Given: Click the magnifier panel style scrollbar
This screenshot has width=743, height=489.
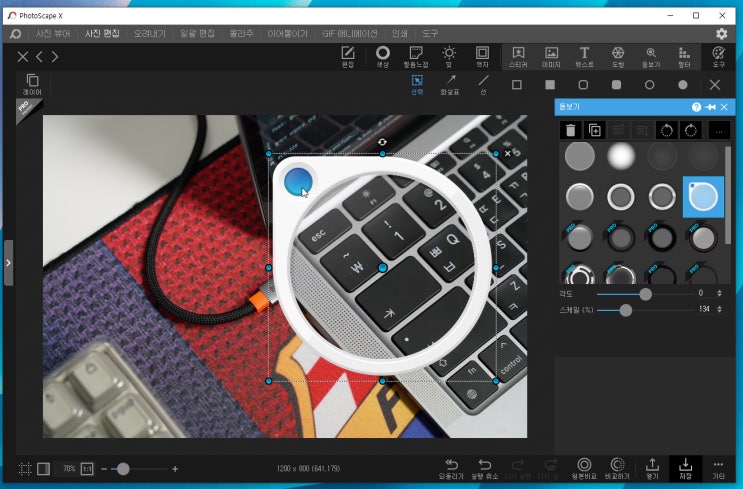Looking at the screenshot, I should (x=728, y=194).
